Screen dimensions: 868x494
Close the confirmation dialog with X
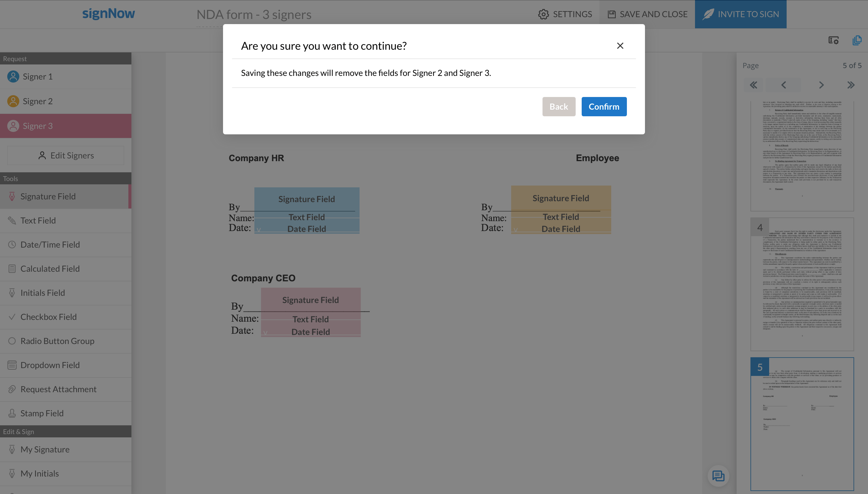click(620, 46)
